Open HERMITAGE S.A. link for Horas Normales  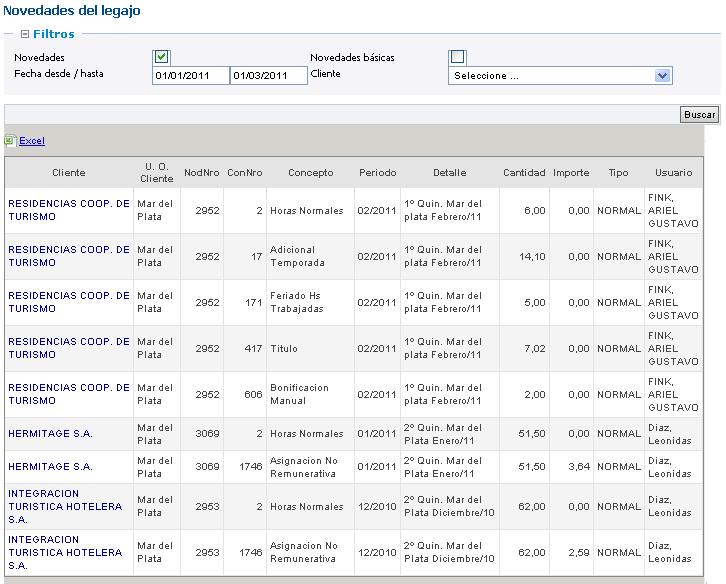50,434
